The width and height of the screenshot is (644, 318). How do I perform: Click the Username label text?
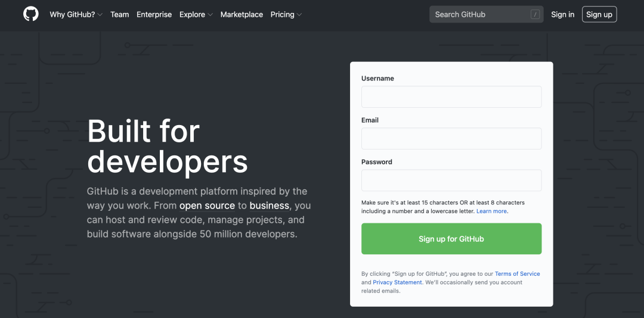click(377, 79)
